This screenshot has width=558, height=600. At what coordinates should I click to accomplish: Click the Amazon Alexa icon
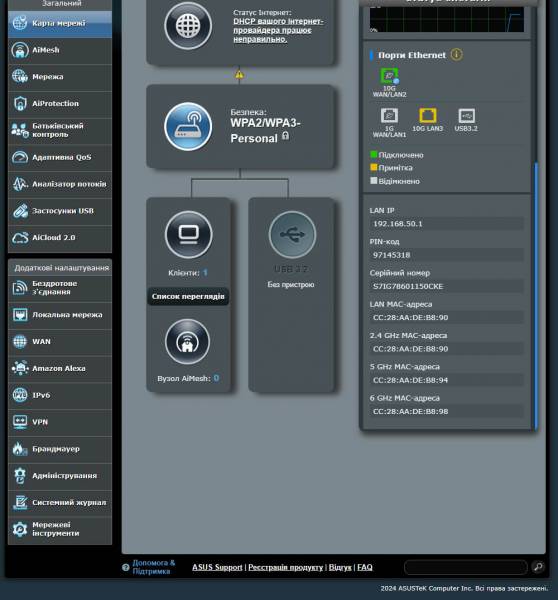coord(20,368)
